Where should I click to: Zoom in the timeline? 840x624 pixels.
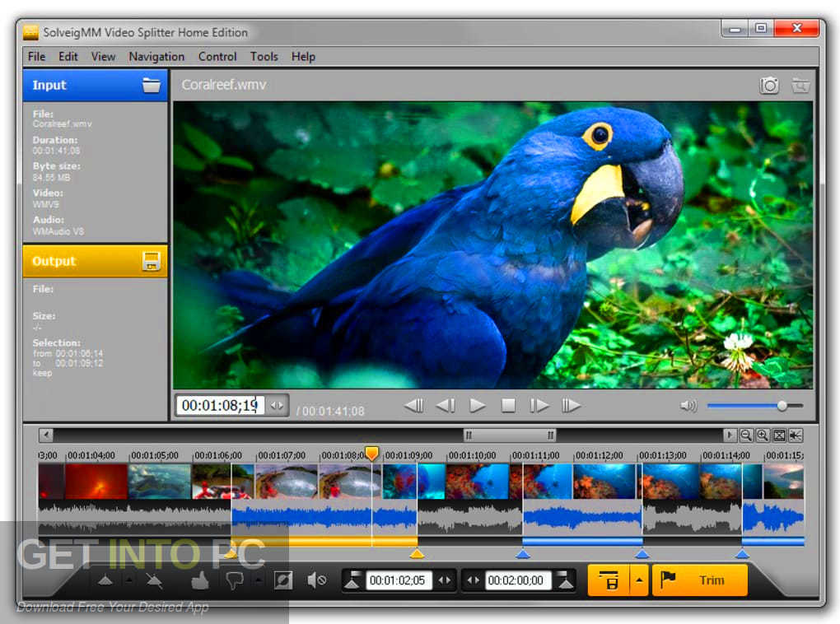(x=763, y=435)
